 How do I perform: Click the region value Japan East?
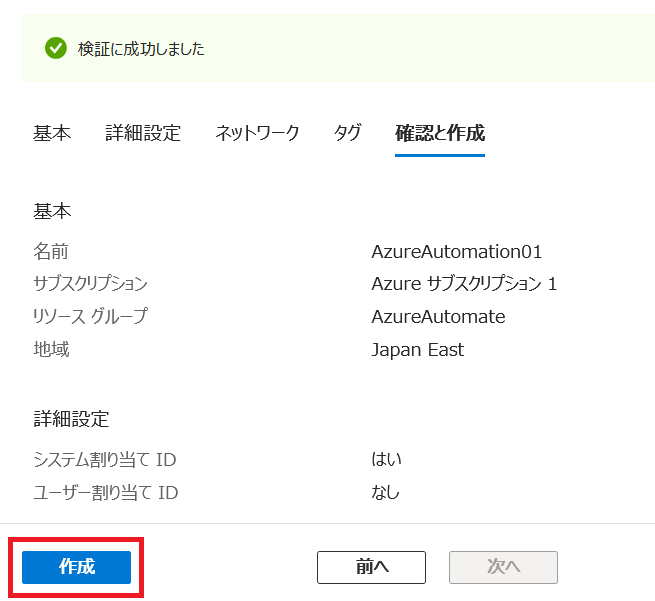(x=417, y=350)
